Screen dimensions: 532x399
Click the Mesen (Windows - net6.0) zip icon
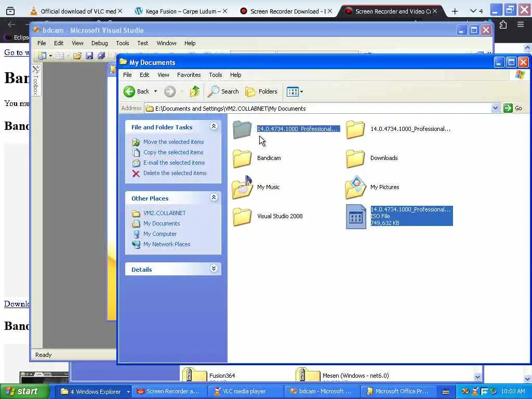308,375
